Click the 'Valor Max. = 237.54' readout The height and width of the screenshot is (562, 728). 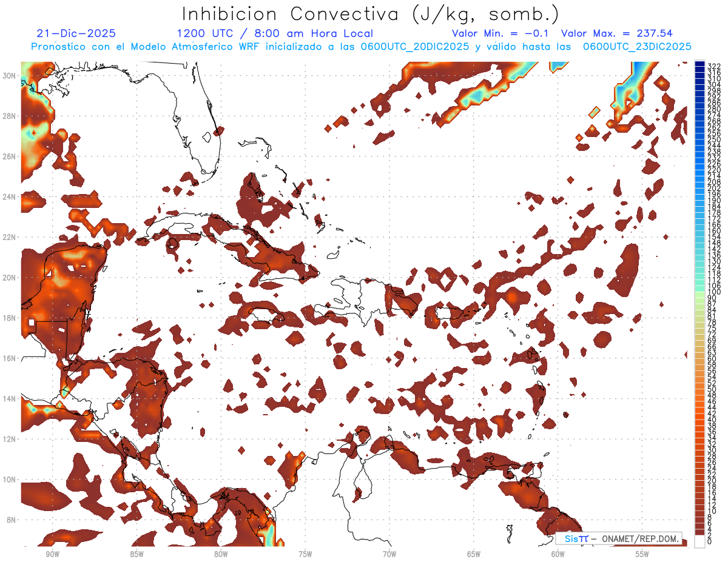[x=617, y=33]
